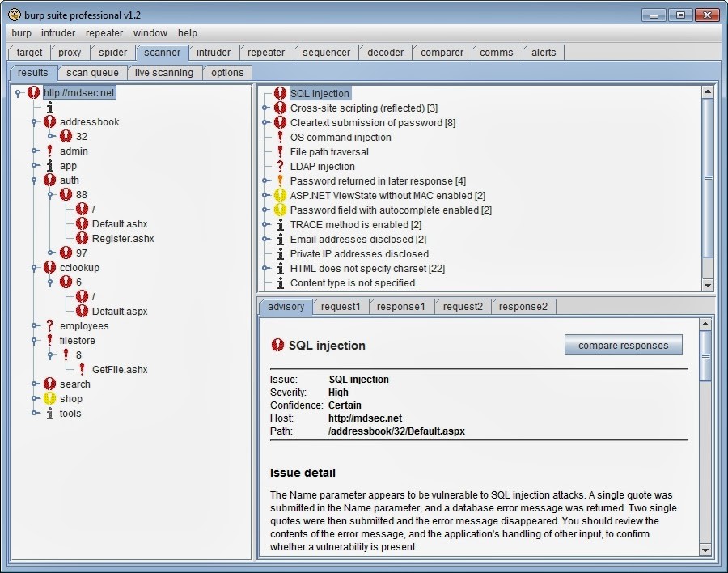Expand the Cross-site scripting issue group
This screenshot has height=573, width=728.
click(265, 108)
